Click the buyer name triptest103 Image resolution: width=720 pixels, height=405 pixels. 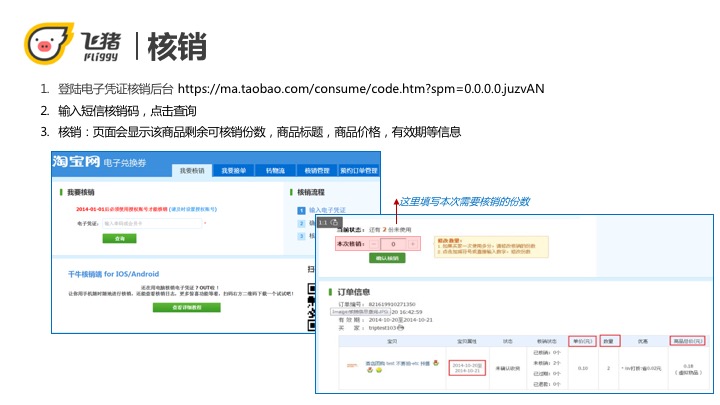(x=382, y=328)
